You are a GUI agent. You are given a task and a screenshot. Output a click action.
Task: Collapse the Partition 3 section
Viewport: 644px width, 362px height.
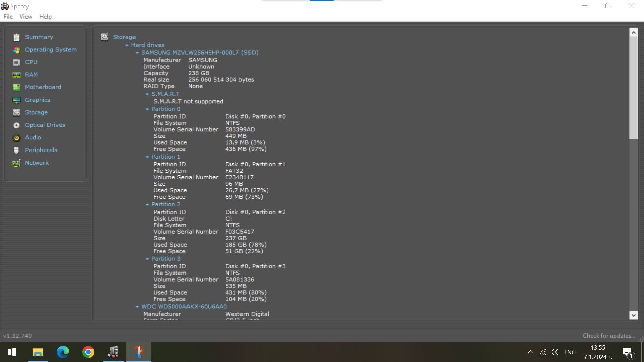pos(147,259)
